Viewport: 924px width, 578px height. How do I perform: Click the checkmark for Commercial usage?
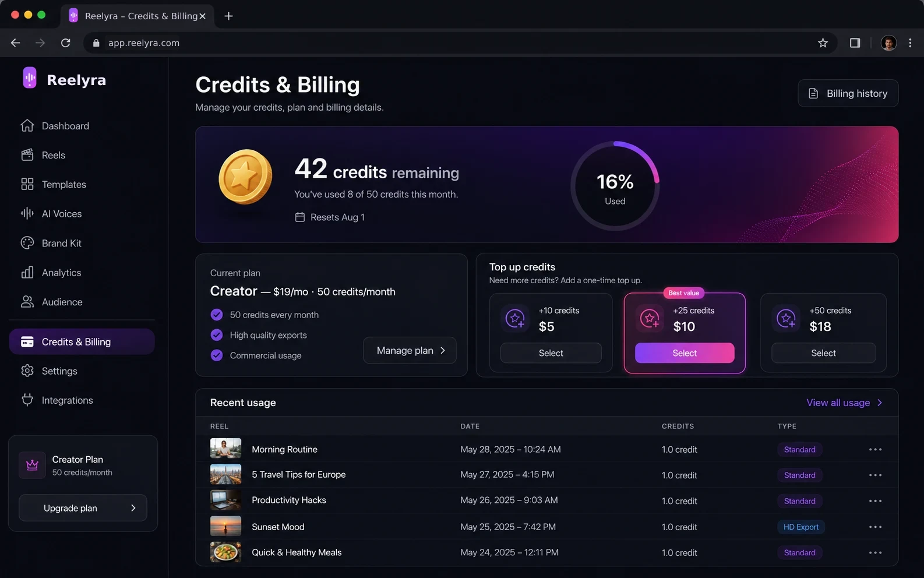(217, 355)
